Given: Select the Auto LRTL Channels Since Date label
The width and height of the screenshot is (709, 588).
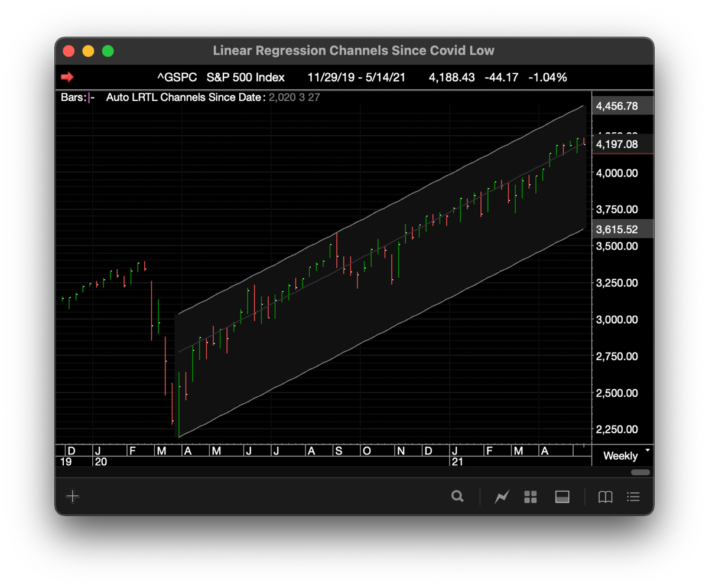Looking at the screenshot, I should tap(186, 97).
